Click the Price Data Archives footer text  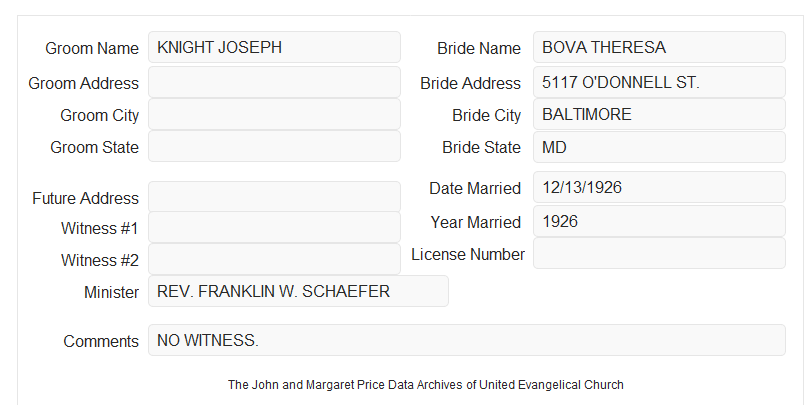click(x=426, y=384)
